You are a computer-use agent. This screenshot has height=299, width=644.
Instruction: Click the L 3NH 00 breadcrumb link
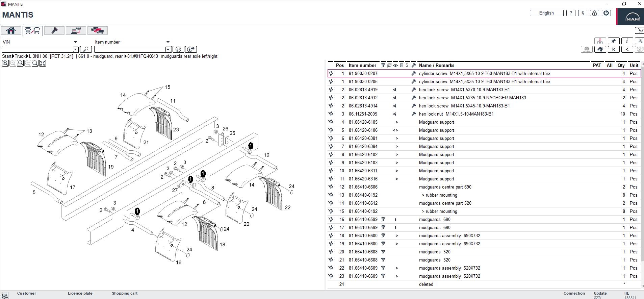coord(38,56)
